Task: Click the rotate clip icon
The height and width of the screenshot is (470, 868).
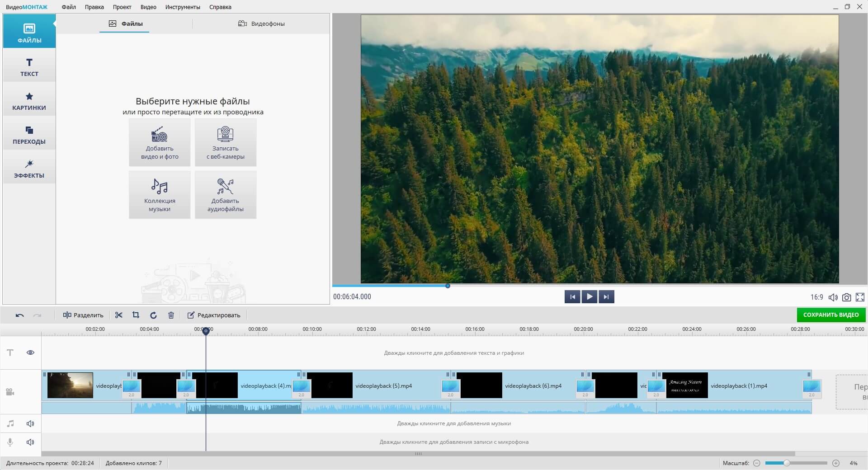Action: [x=153, y=315]
